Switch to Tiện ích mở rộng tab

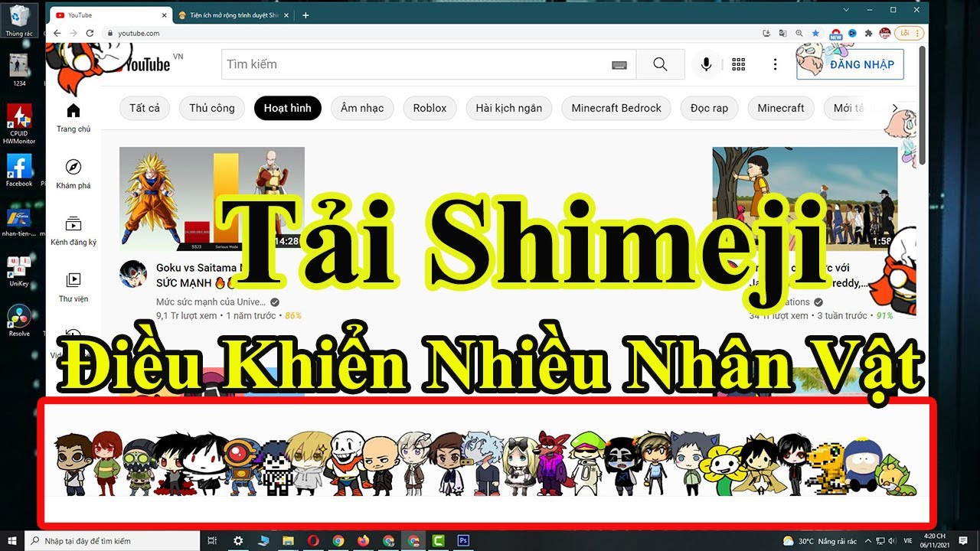(233, 15)
